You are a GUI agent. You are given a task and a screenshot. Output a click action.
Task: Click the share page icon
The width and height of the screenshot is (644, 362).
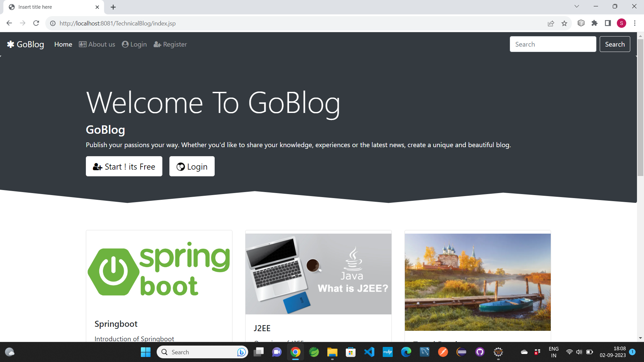pyautogui.click(x=551, y=23)
